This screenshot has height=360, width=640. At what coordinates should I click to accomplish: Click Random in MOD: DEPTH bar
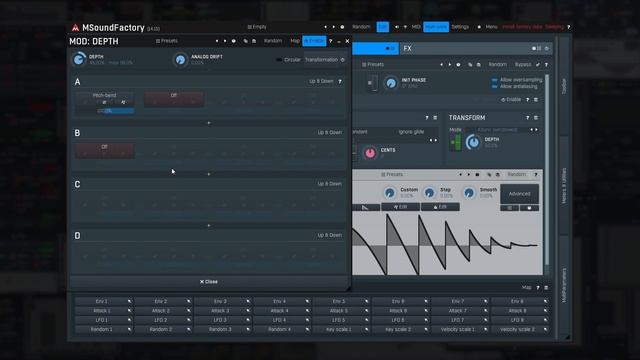(x=273, y=41)
